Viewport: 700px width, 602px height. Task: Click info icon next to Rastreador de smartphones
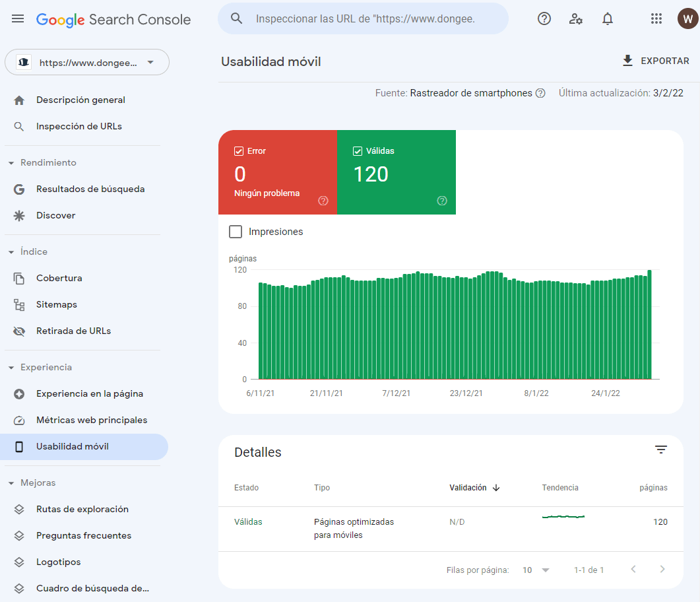(x=540, y=93)
